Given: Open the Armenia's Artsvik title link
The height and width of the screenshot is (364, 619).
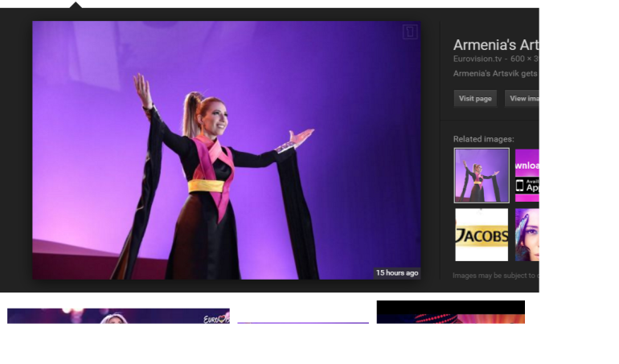Looking at the screenshot, I should click(496, 45).
